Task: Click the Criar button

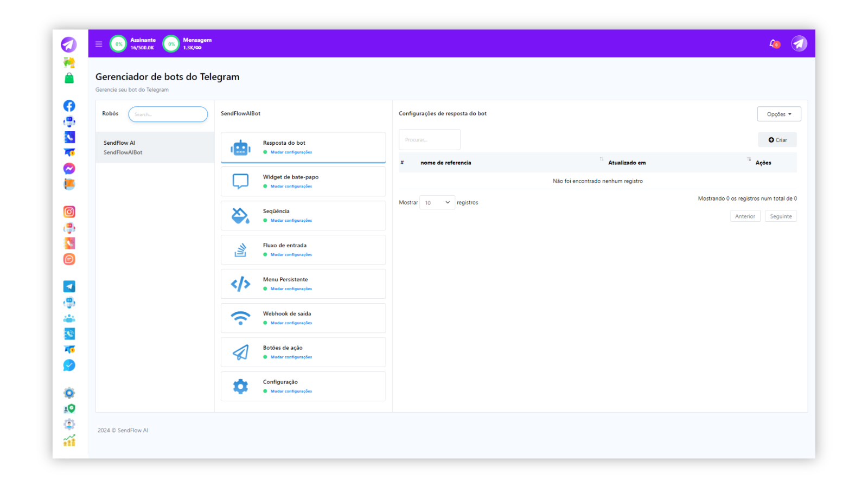Action: click(777, 140)
